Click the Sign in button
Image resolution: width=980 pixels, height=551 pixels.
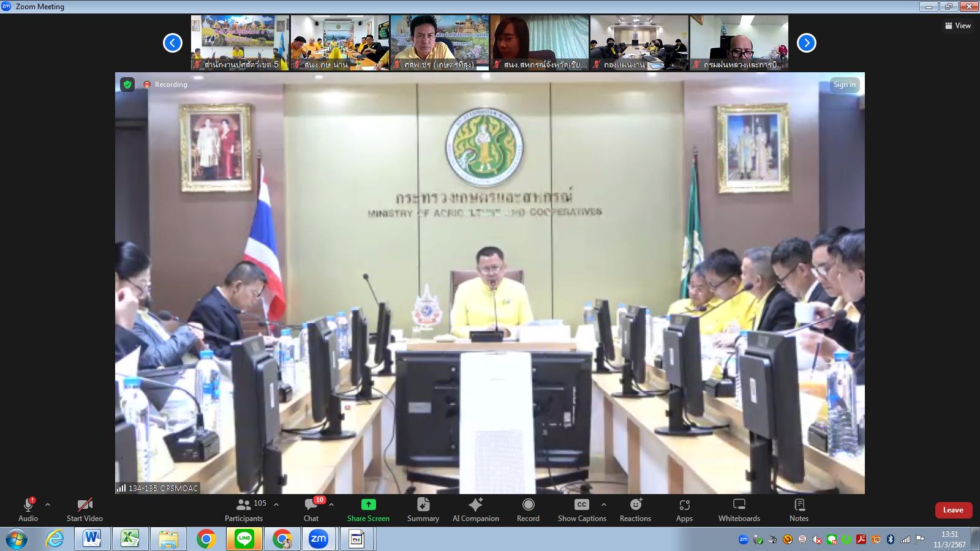(845, 84)
